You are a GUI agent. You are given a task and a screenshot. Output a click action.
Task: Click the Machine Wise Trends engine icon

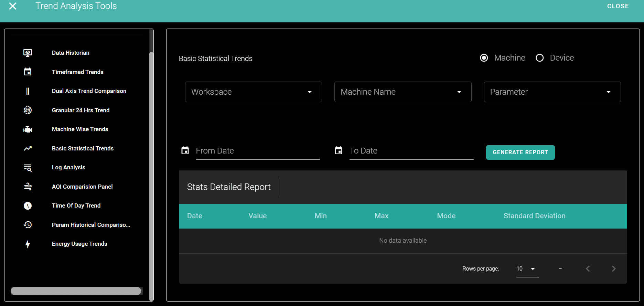point(28,129)
